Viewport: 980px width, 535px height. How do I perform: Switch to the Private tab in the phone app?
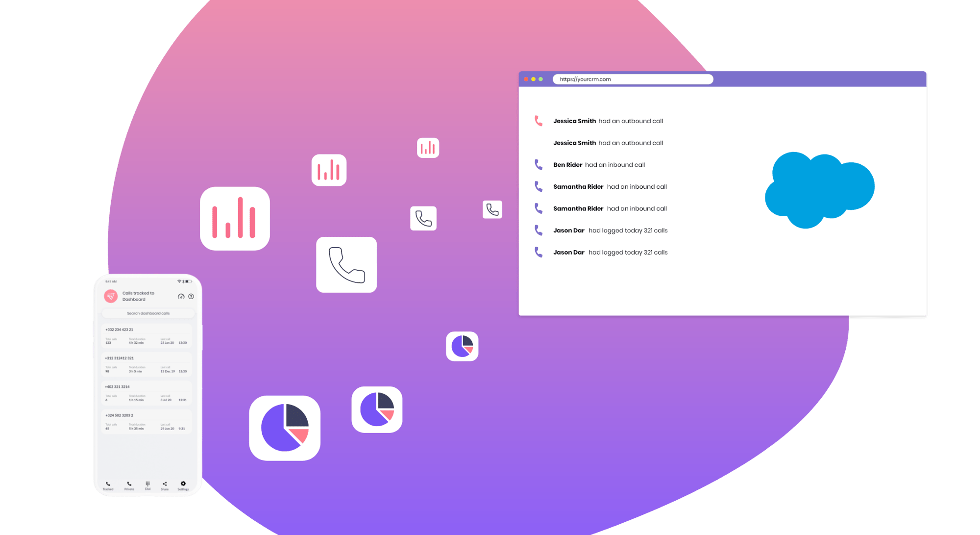pyautogui.click(x=129, y=486)
